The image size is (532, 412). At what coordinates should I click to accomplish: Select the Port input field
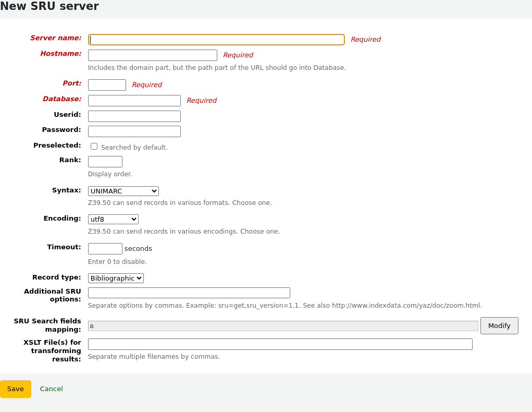(107, 84)
